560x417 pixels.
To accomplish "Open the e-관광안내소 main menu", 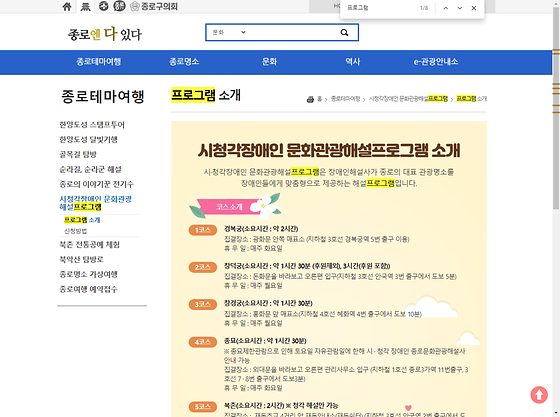I will (436, 61).
